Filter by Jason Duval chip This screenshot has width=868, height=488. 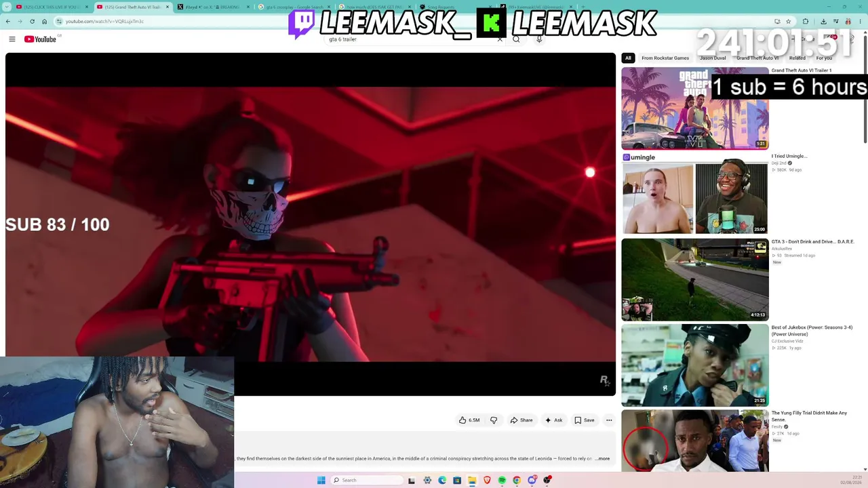click(x=713, y=58)
